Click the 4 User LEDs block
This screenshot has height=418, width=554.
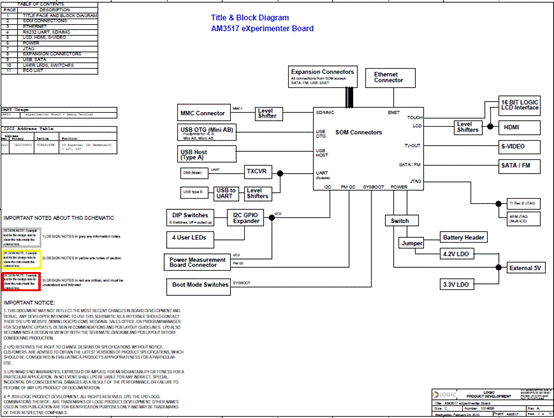click(190, 239)
